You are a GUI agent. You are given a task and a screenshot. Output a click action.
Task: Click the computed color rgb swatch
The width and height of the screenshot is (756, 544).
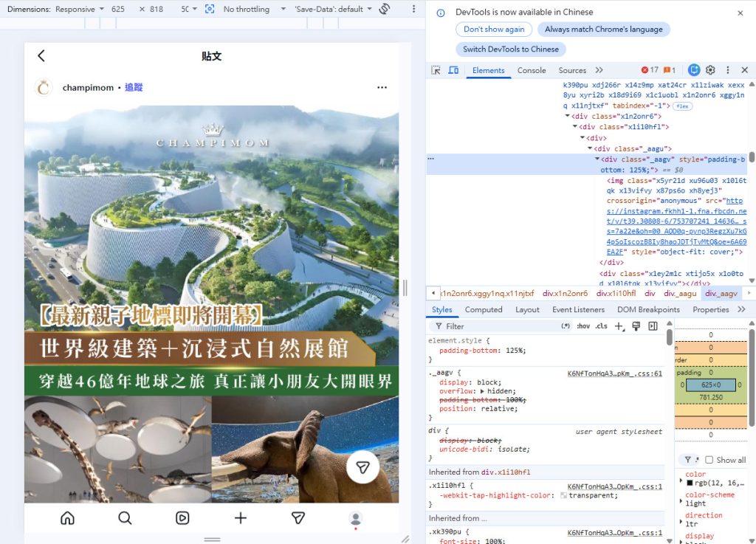point(690,483)
